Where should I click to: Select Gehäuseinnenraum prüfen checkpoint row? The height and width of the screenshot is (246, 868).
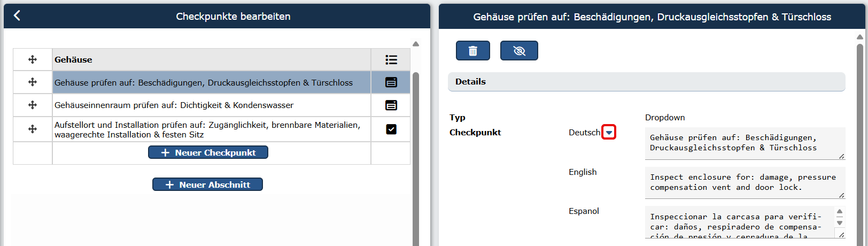tap(212, 105)
